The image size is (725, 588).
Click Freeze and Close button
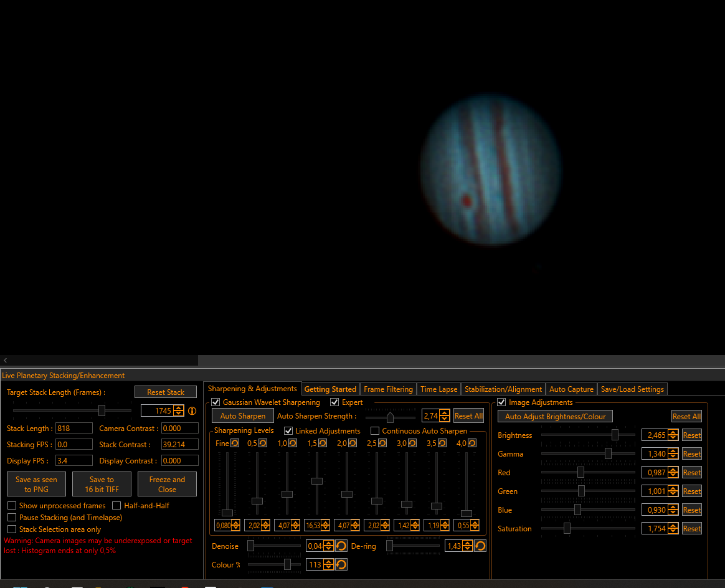coord(167,484)
